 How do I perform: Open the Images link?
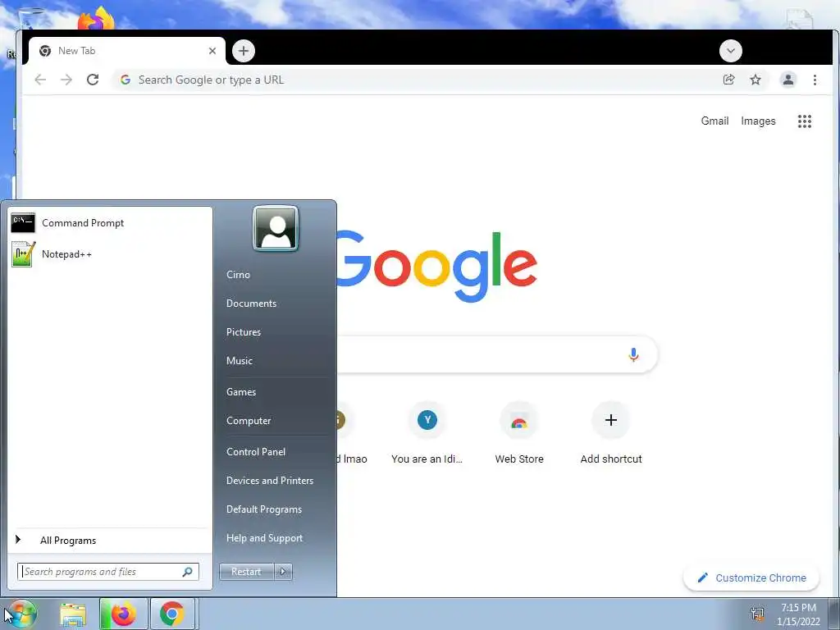(x=758, y=121)
